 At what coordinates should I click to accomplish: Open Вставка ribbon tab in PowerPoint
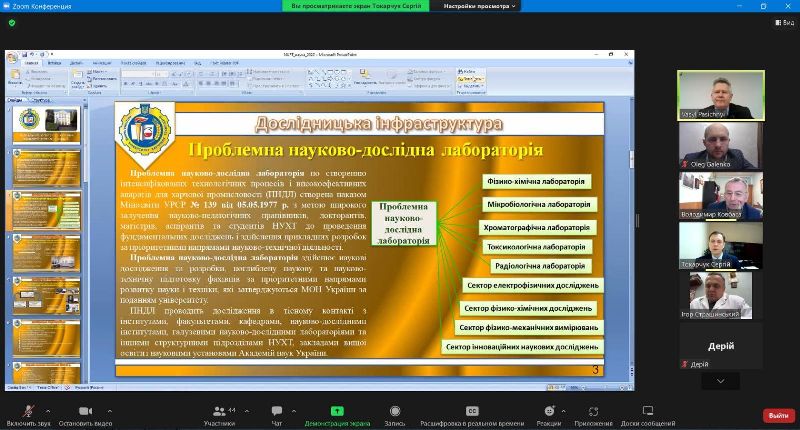pos(55,63)
